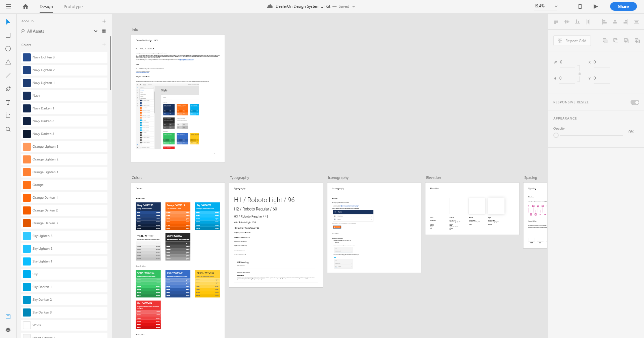The image size is (644, 338).
Task: Adjust the Opacity slider handle
Action: tap(556, 135)
